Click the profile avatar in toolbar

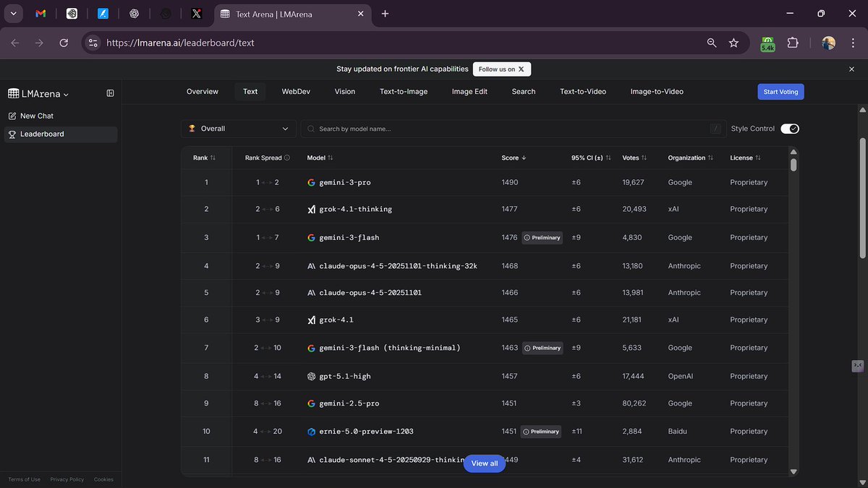828,43
